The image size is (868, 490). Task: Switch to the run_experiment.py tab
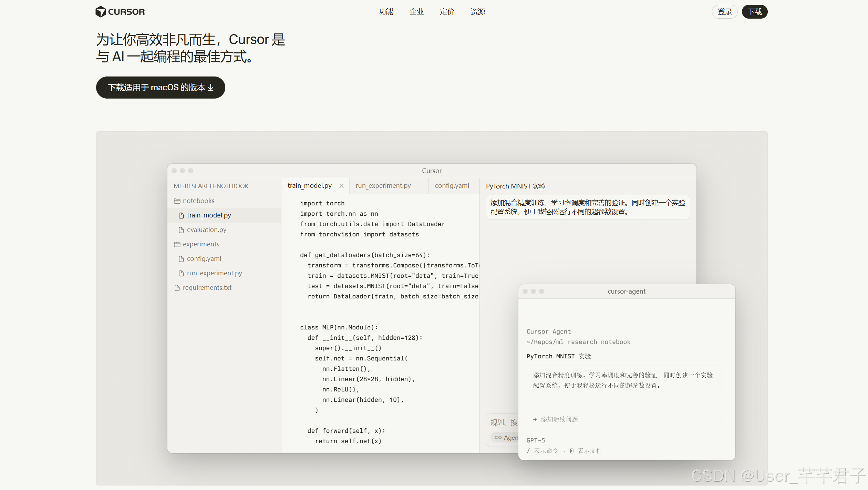pyautogui.click(x=383, y=186)
